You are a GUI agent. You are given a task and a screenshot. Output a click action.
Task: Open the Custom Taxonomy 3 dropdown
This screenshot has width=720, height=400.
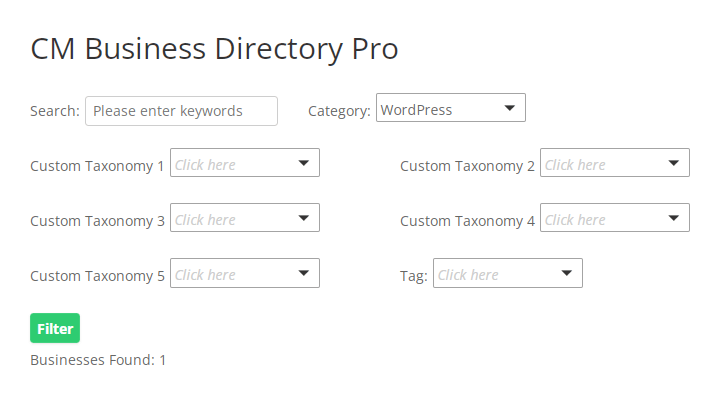(x=234, y=219)
